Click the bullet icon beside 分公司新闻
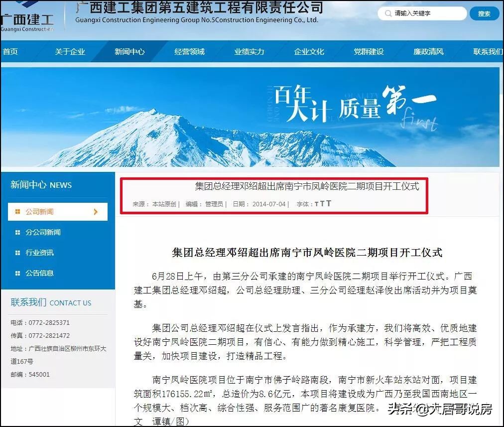This screenshot has width=504, height=427. click(18, 232)
